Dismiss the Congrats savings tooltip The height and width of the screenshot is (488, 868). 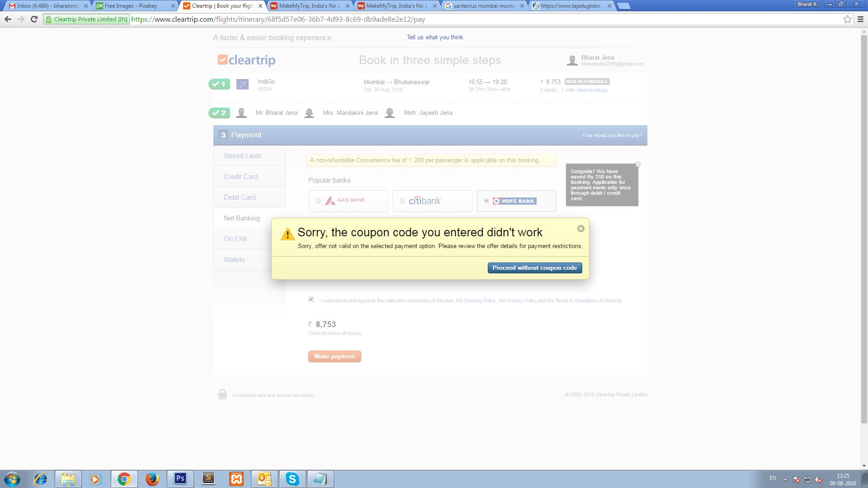[637, 165]
